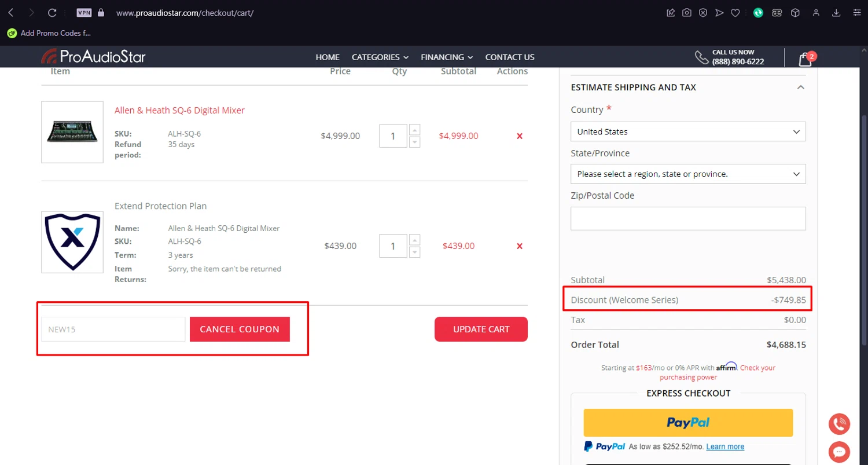Delete the Extend Protection Plan from cart

pyautogui.click(x=519, y=246)
